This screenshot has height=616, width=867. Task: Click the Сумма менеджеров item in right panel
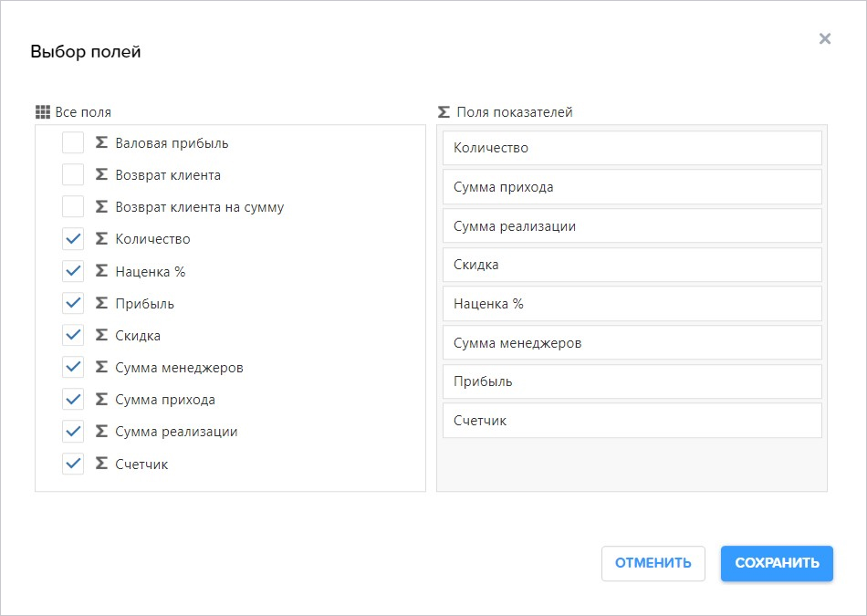click(632, 343)
